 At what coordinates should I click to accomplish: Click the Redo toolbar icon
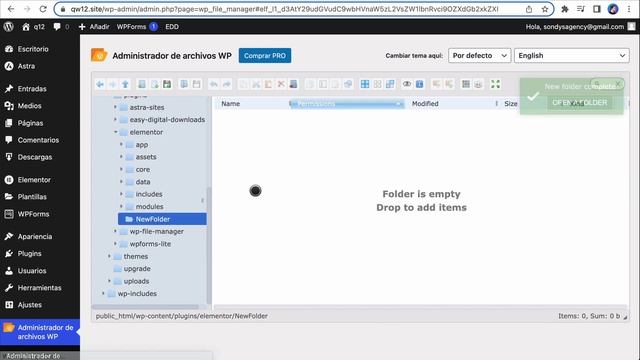[227, 84]
